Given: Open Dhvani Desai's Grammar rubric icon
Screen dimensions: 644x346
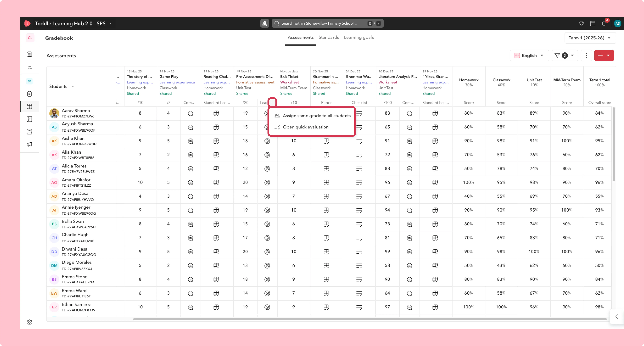Looking at the screenshot, I should [326, 252].
